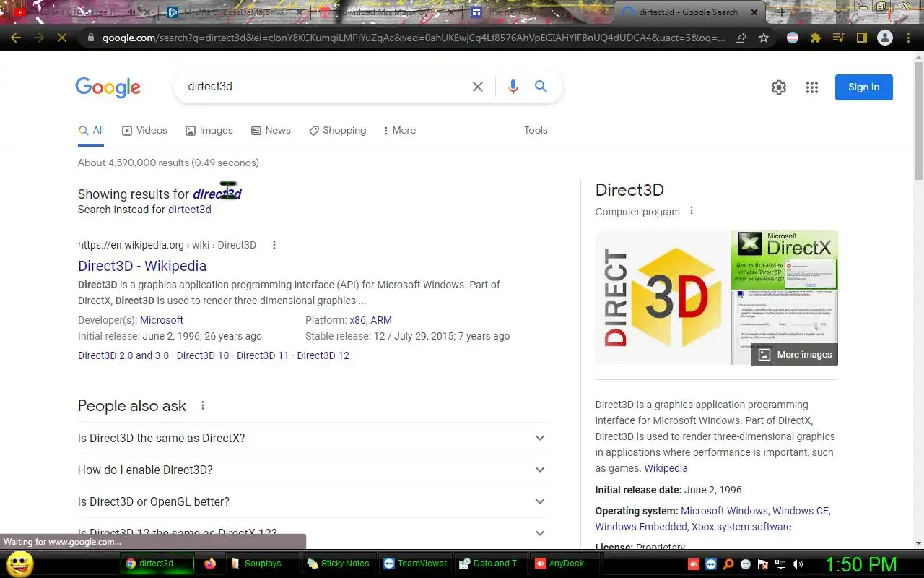
Task: Open the Windows CE link
Action: pyautogui.click(x=801, y=511)
